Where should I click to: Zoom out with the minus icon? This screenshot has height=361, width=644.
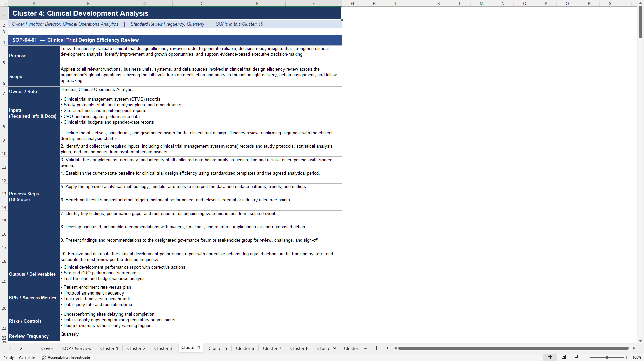point(587,357)
